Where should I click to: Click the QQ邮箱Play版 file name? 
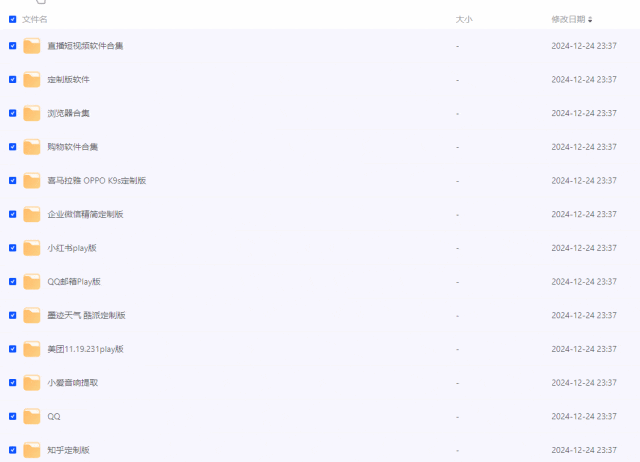74,282
